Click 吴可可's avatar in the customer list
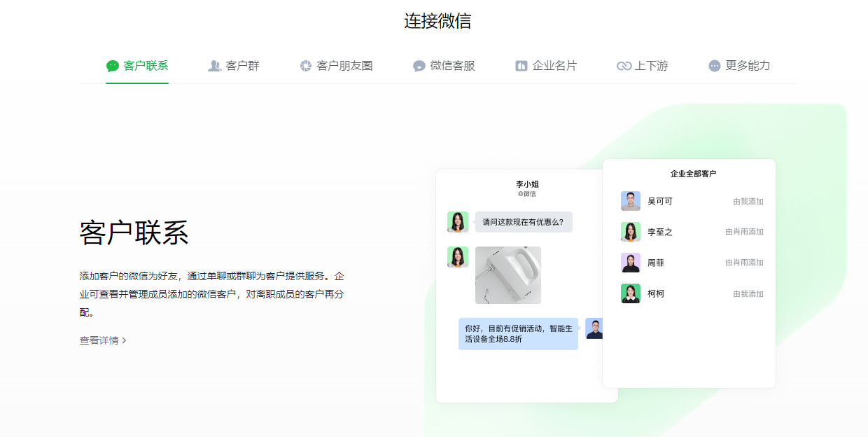 tap(630, 201)
